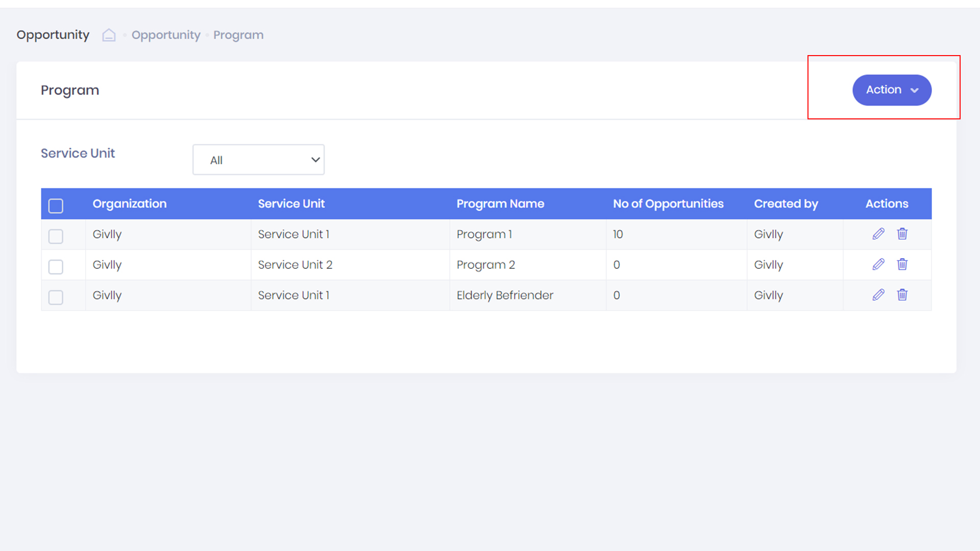
Task: Edit Program 2 with pencil icon
Action: point(878,265)
